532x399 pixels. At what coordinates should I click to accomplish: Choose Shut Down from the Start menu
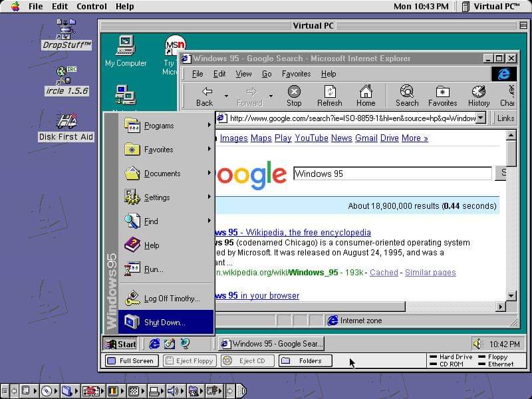[166, 322]
